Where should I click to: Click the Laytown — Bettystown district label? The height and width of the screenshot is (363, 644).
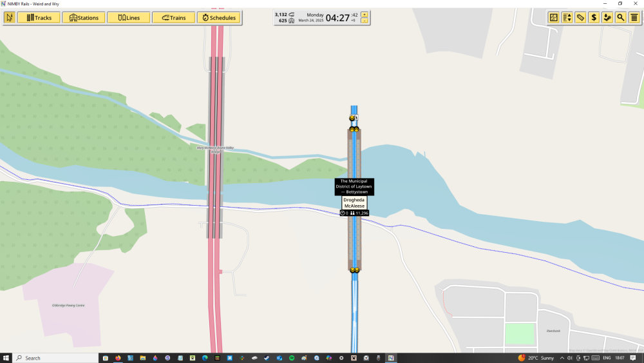point(354,186)
